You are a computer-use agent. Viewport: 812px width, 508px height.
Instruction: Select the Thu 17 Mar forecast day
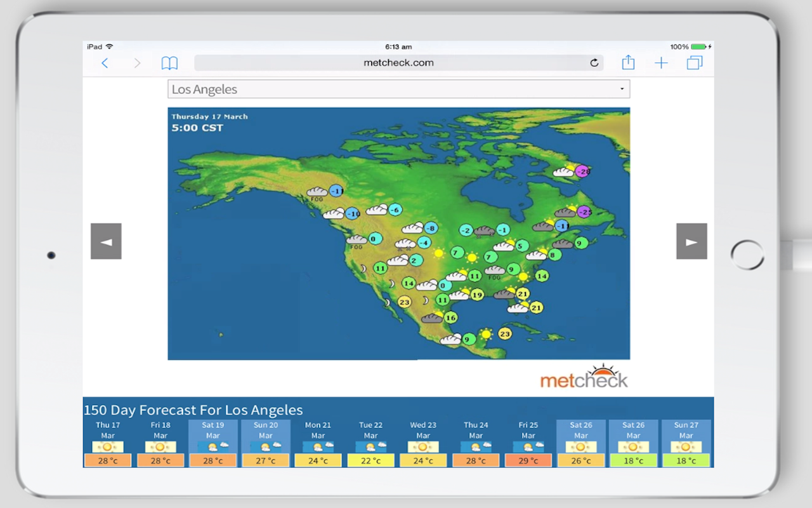pyautogui.click(x=107, y=443)
